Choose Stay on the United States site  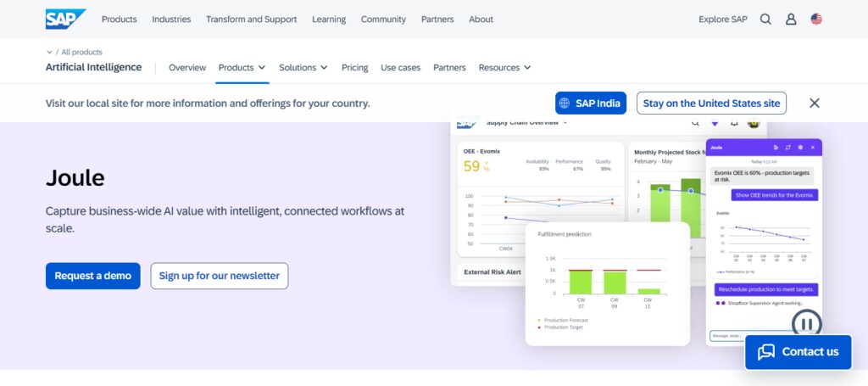(x=711, y=103)
